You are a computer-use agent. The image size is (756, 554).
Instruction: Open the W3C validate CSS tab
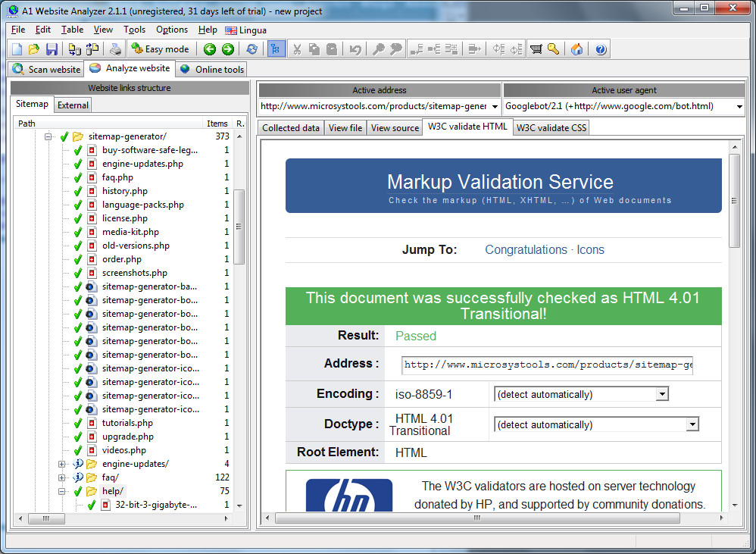point(551,128)
